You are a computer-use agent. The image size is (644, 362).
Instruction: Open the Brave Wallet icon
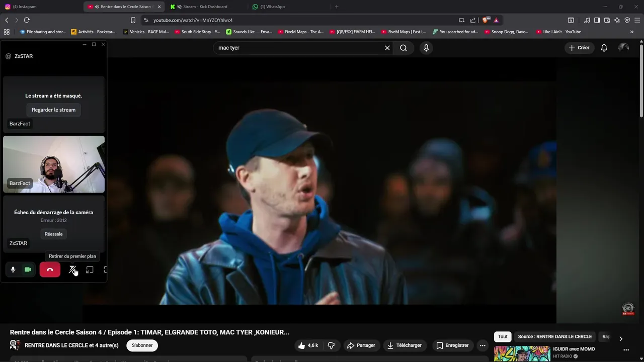tap(607, 20)
